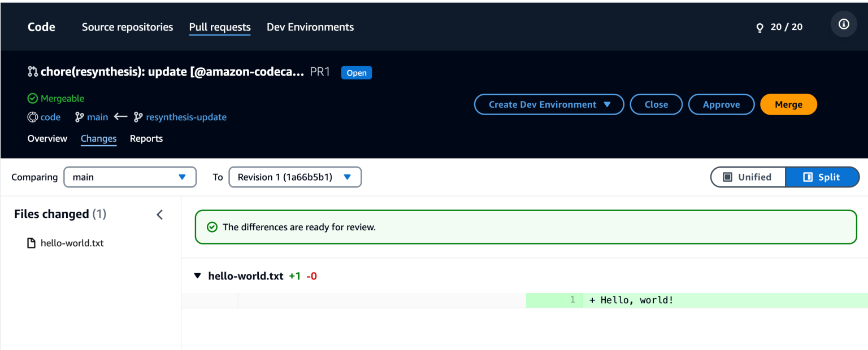Open the Dev Environments section
The image size is (868, 350).
coord(310,27)
